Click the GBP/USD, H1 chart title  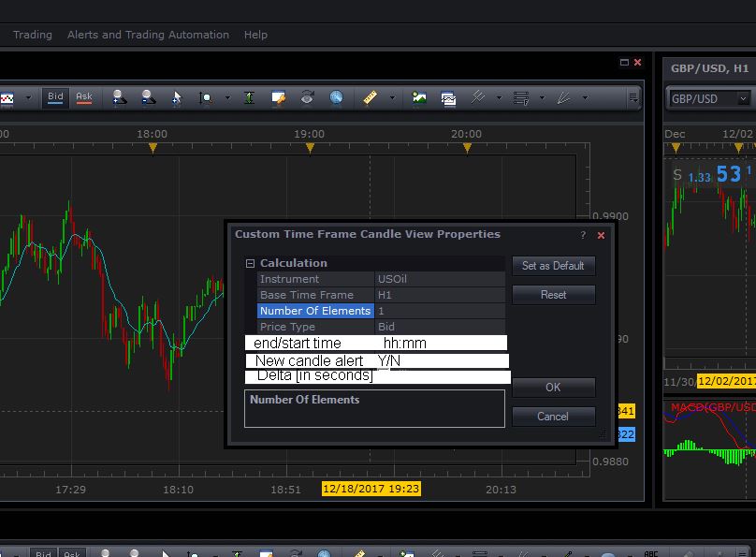click(710, 68)
